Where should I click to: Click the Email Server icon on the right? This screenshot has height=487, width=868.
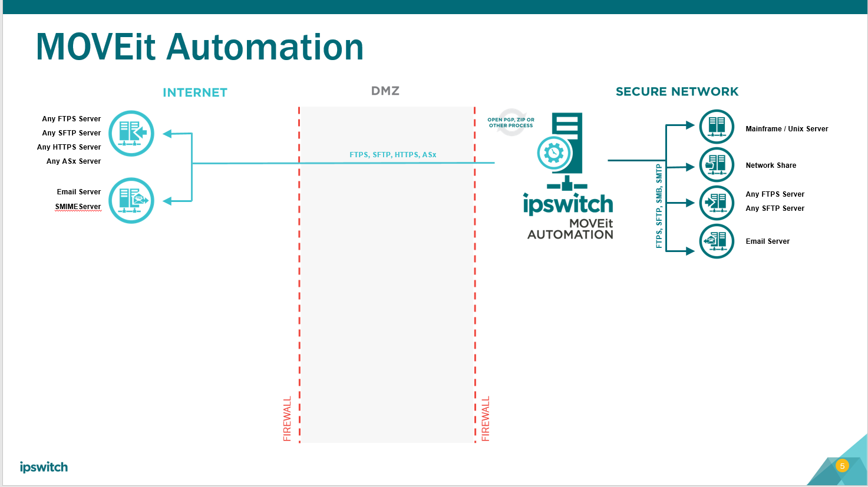pyautogui.click(x=717, y=241)
